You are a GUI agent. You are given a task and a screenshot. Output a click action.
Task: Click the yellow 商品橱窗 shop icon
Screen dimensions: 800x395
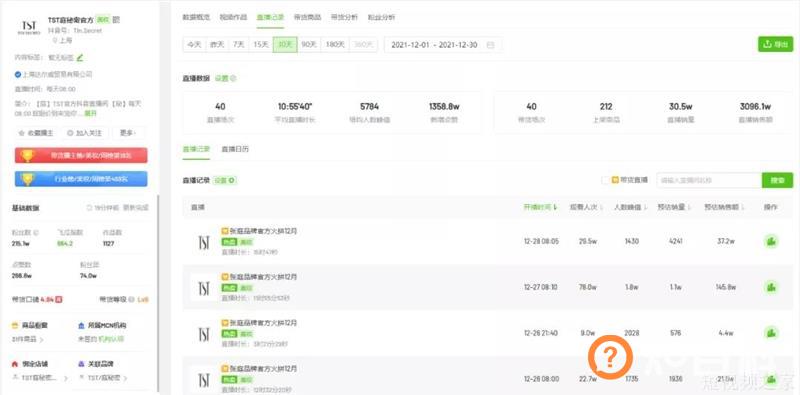coord(15,325)
